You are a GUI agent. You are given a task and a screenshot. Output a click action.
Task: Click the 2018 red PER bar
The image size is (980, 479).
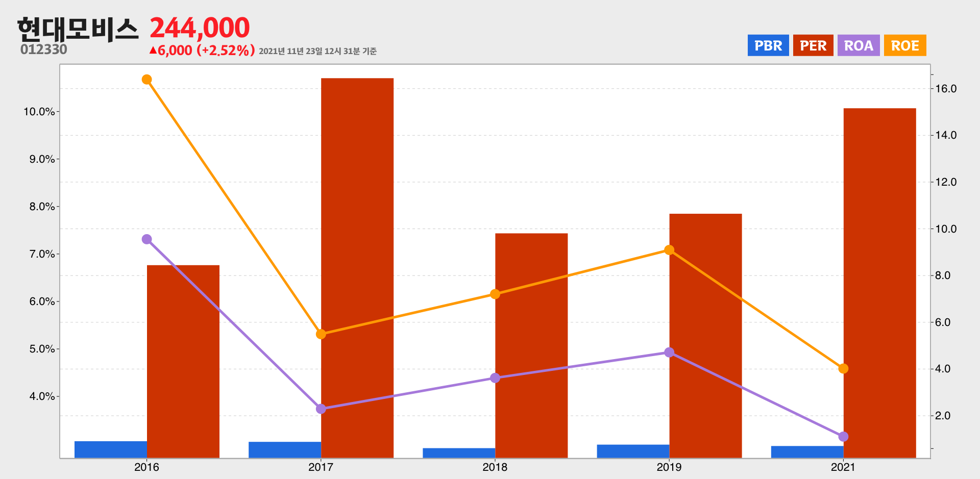click(531, 346)
